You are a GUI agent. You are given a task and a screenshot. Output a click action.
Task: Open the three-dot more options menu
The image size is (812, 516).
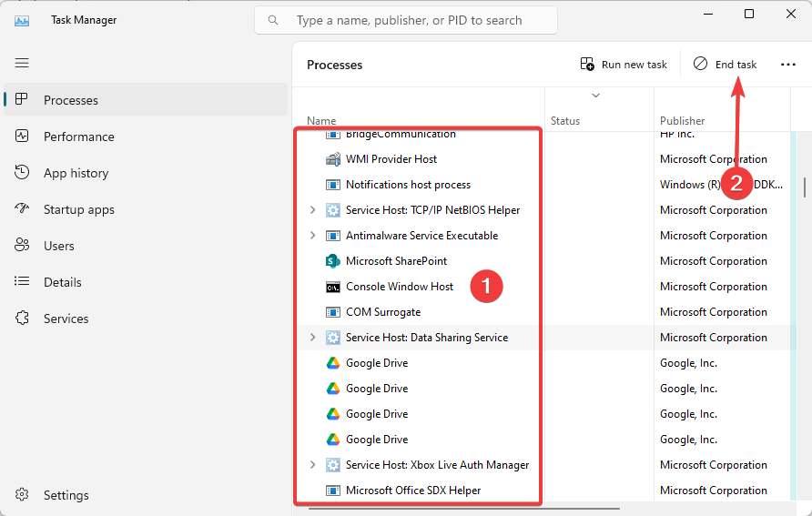pos(788,65)
